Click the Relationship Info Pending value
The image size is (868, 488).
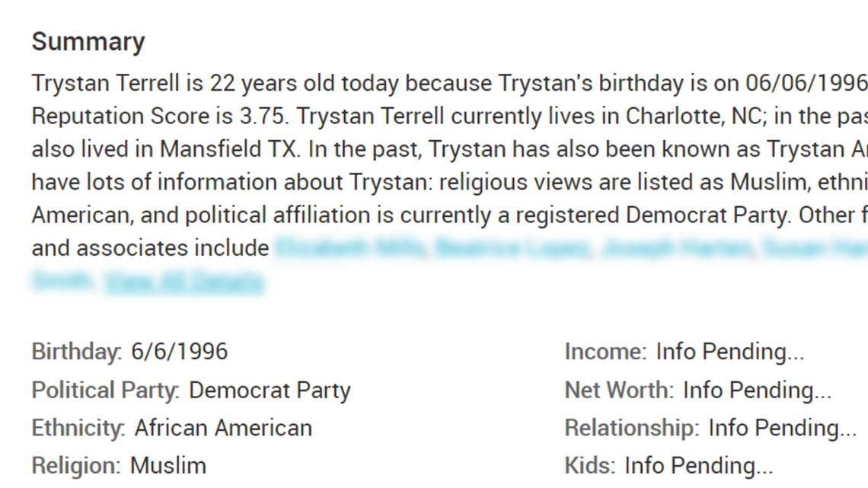coord(783,429)
